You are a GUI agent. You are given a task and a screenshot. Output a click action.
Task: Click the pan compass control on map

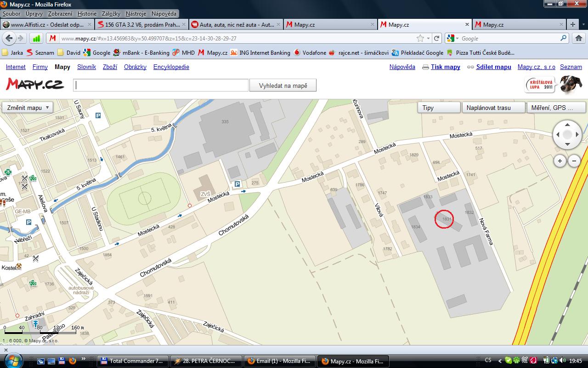[567, 134]
